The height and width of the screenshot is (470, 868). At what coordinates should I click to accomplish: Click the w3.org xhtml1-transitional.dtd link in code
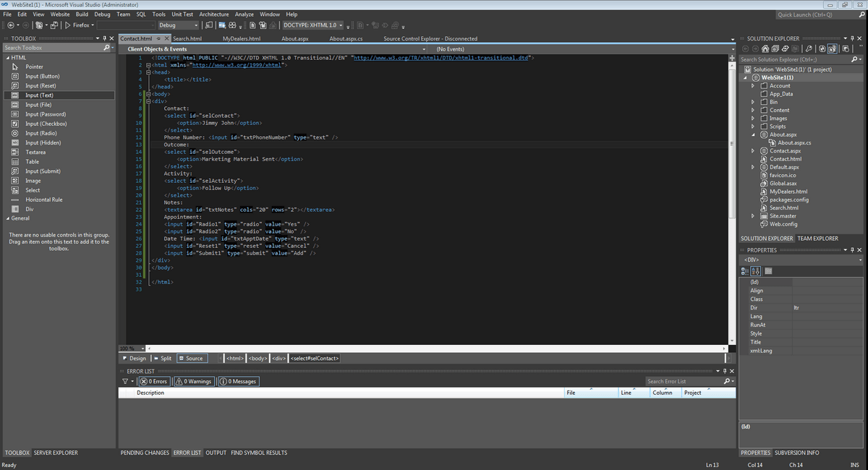(x=441, y=58)
